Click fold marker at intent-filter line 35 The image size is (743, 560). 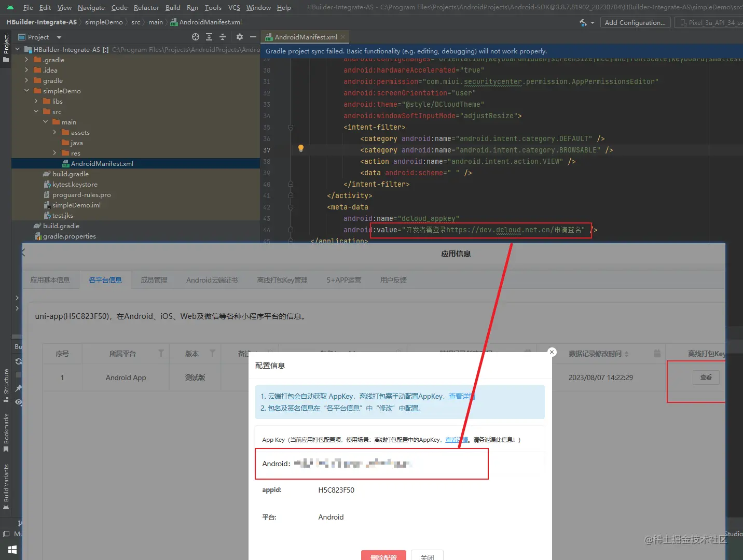[291, 127]
